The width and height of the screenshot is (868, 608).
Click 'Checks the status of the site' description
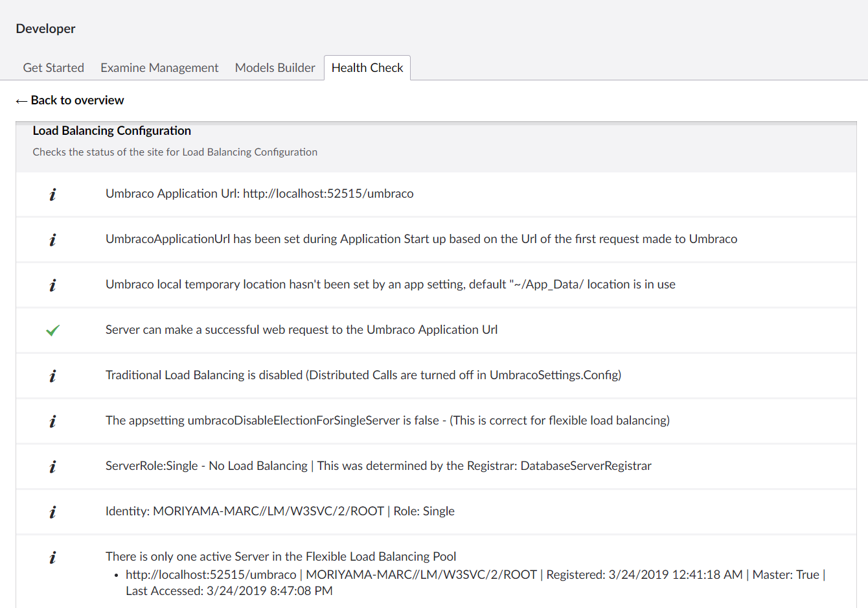(x=175, y=152)
